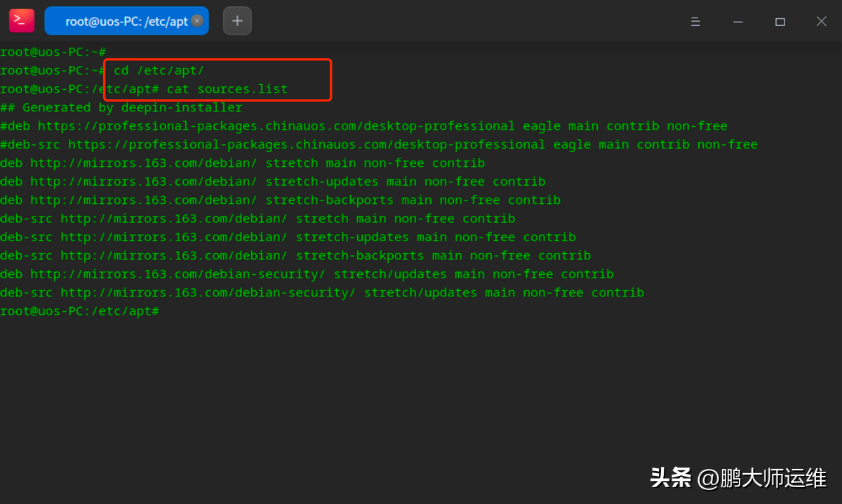Maximize the terminal window
Image resolution: width=842 pixels, height=504 pixels.
pos(780,22)
